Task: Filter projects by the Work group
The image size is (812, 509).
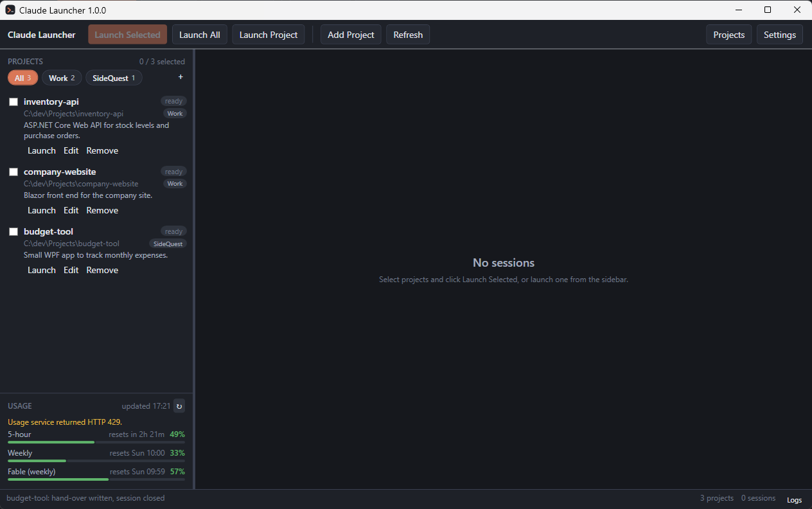Action: [x=62, y=78]
